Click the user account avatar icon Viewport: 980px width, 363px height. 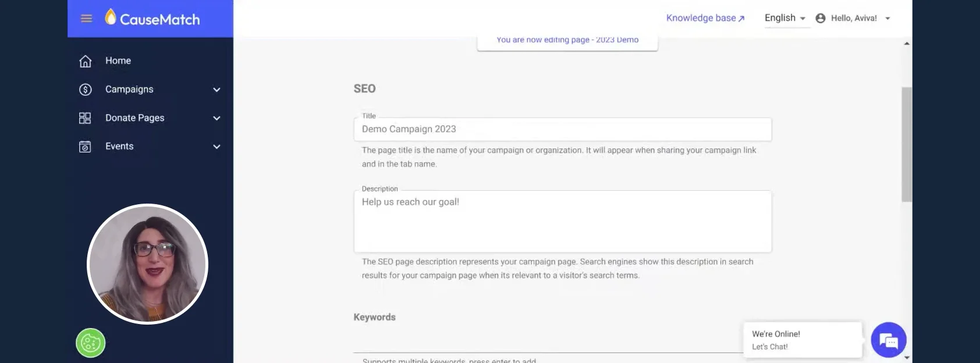[821, 18]
